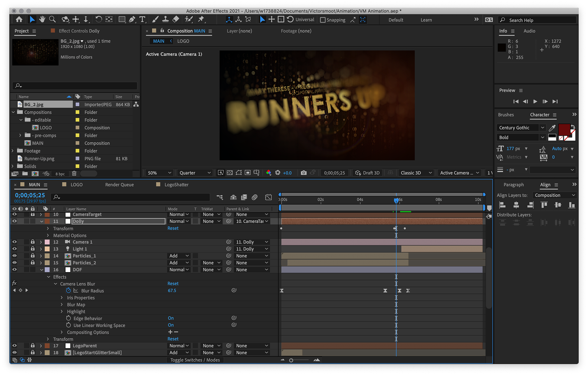
Task: Select the Zoom tool
Action: pyautogui.click(x=52, y=20)
